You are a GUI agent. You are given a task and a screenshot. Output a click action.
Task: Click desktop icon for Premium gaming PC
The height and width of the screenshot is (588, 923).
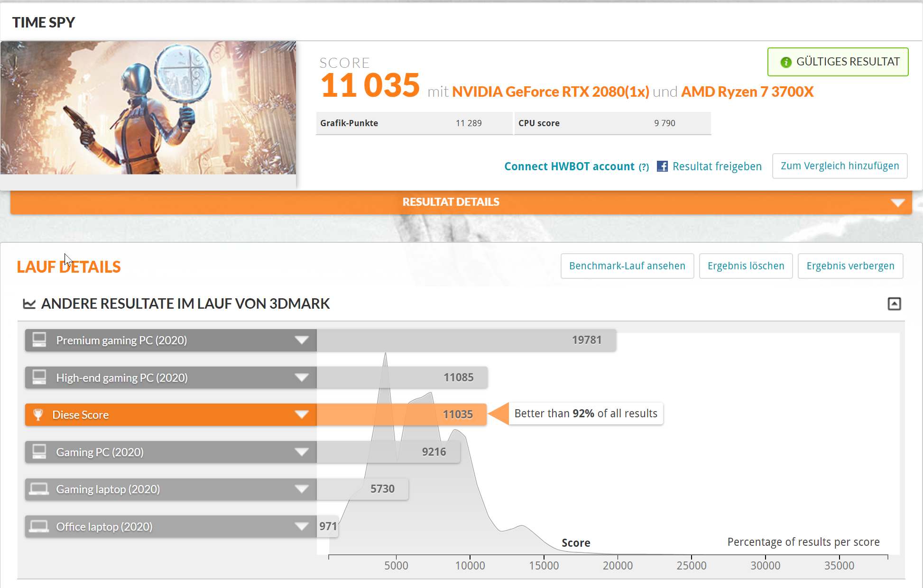(39, 340)
